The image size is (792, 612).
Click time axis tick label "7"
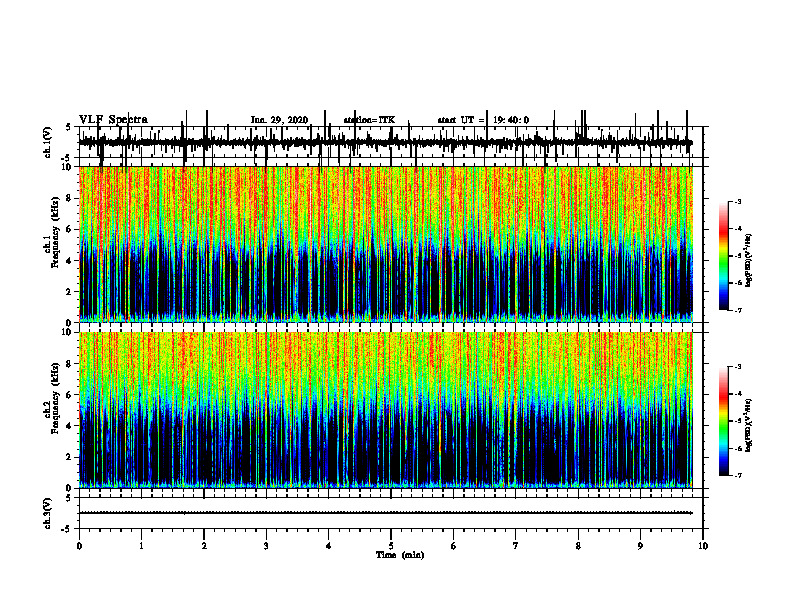point(516,546)
